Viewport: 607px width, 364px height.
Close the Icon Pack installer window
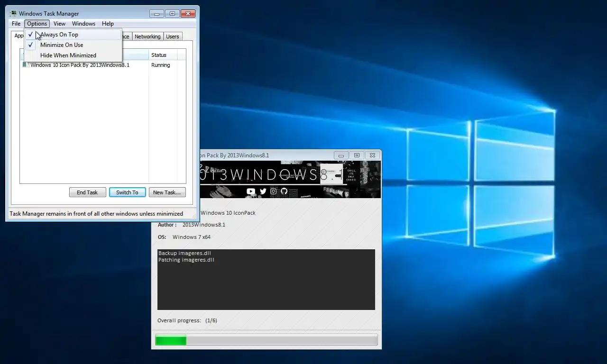(x=373, y=155)
